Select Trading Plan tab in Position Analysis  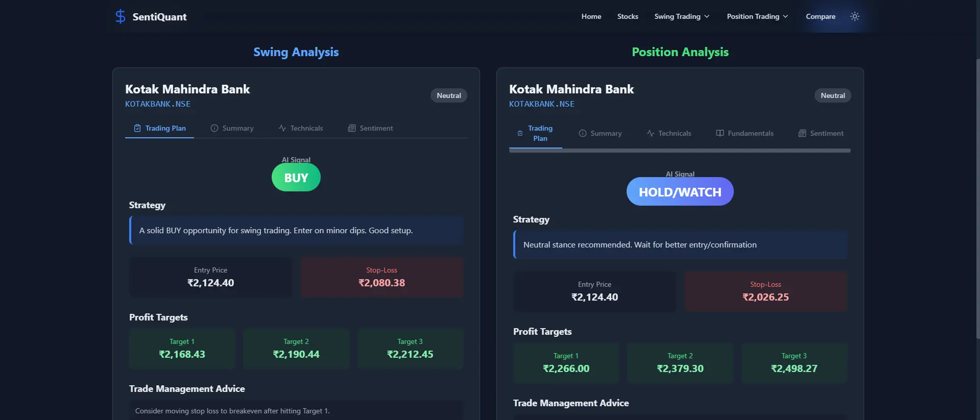click(535, 133)
